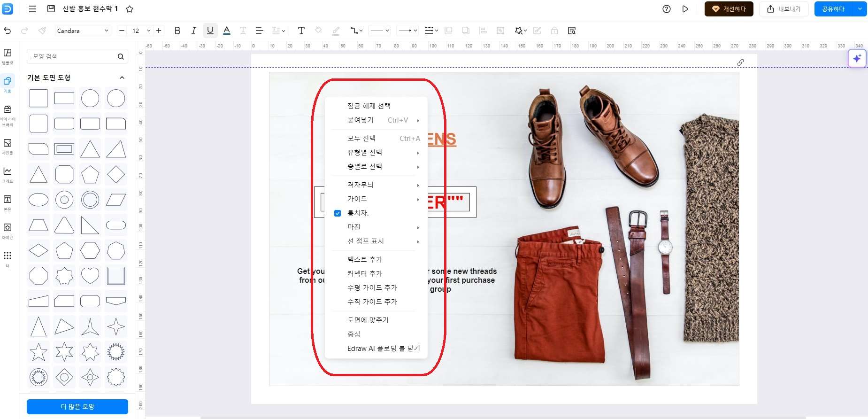This screenshot has width=868, height=419.
Task: Open the graph sidebar panel
Action: point(8,174)
